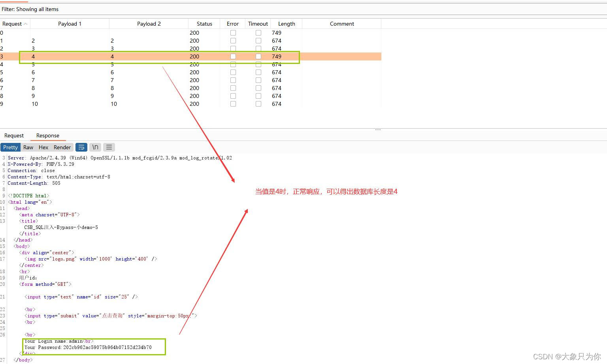Tick the Error checkbox for request 1
Viewport: 607px width, 364px height.
233,41
